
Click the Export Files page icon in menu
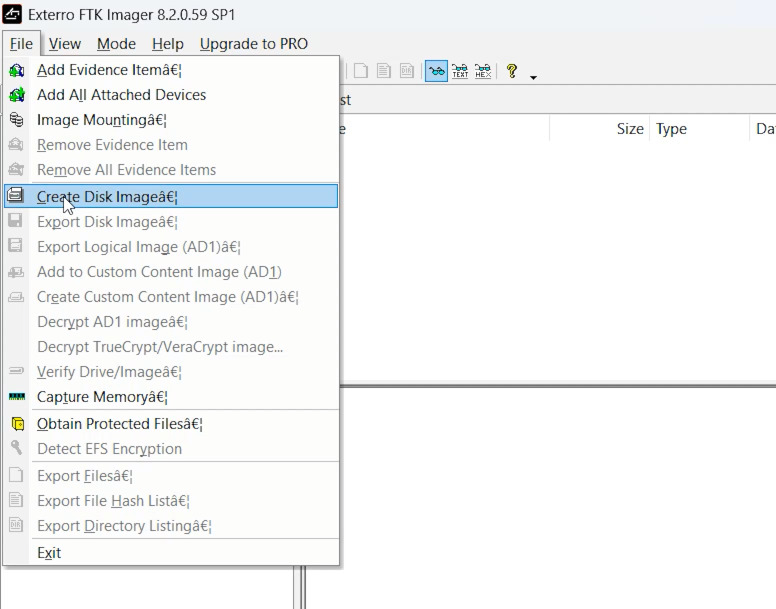click(16, 475)
